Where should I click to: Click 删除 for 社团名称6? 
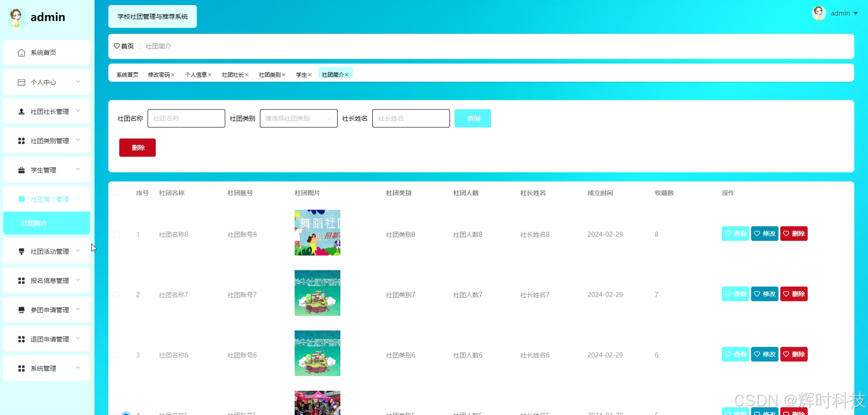pos(794,354)
